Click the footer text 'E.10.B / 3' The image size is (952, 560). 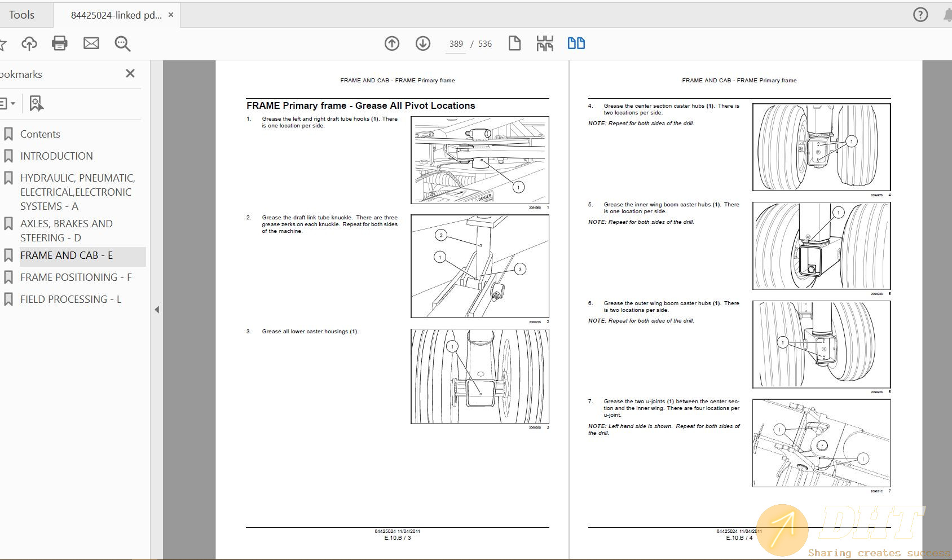click(398, 538)
